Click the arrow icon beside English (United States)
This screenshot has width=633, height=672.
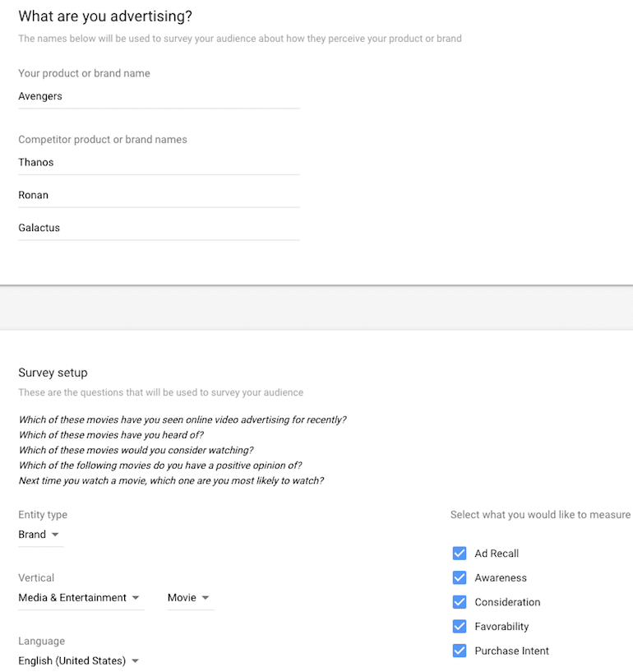(135, 660)
